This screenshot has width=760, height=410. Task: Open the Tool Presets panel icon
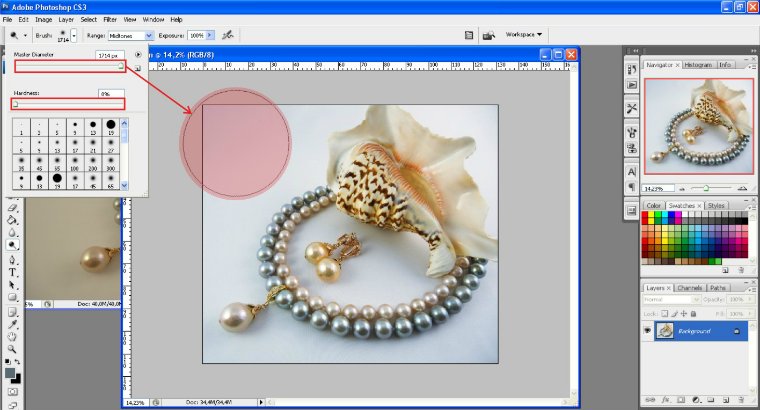click(x=632, y=109)
